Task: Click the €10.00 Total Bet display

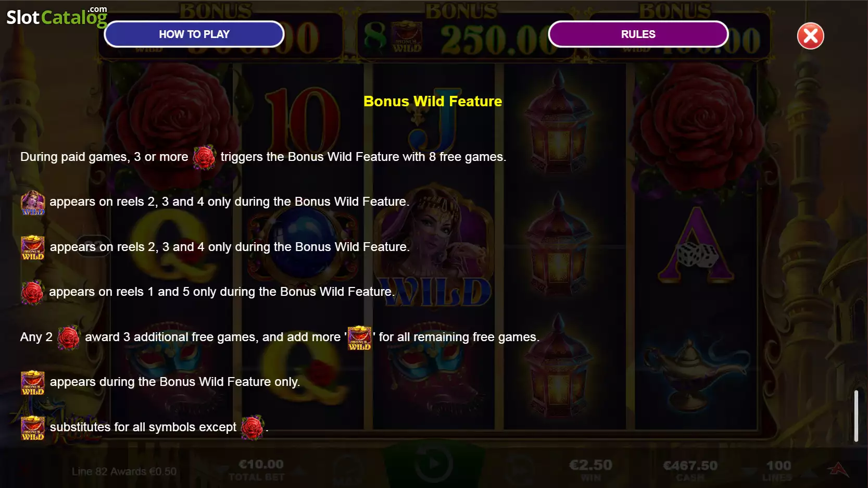Action: pos(261,470)
